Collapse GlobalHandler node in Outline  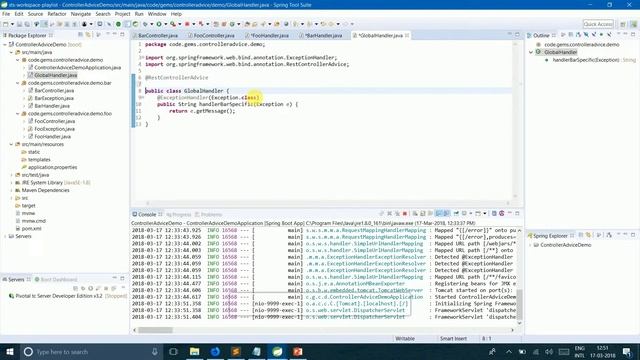click(x=531, y=52)
